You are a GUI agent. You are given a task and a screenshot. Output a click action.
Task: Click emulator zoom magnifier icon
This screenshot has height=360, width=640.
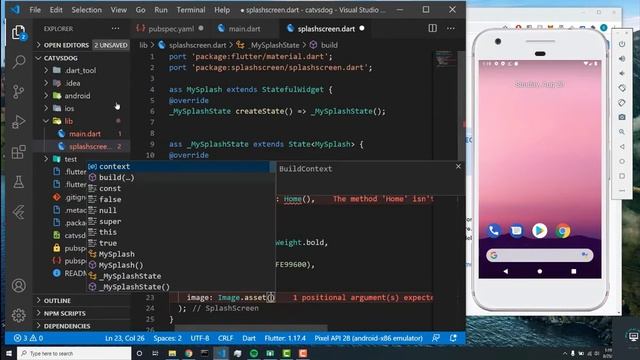pos(622,132)
